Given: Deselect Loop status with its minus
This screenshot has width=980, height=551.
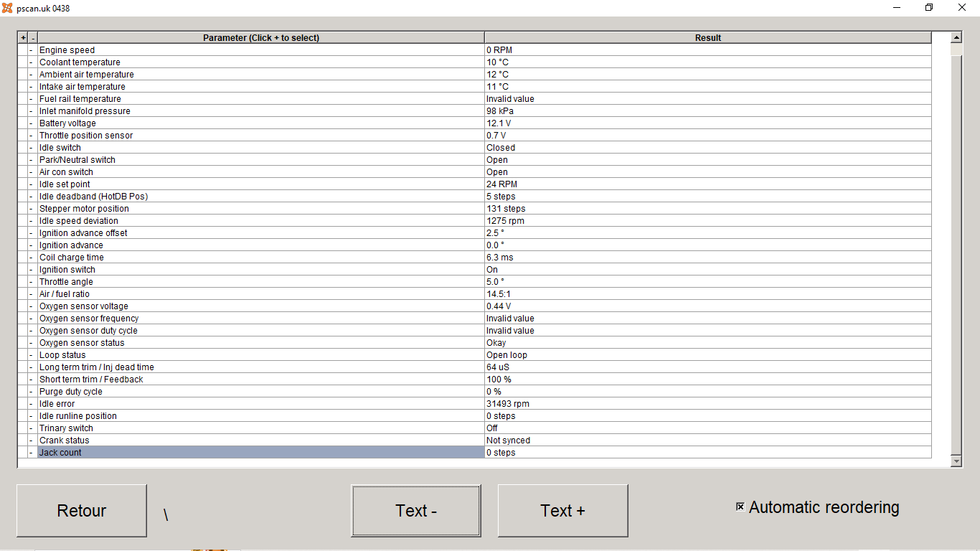Looking at the screenshot, I should [x=32, y=355].
